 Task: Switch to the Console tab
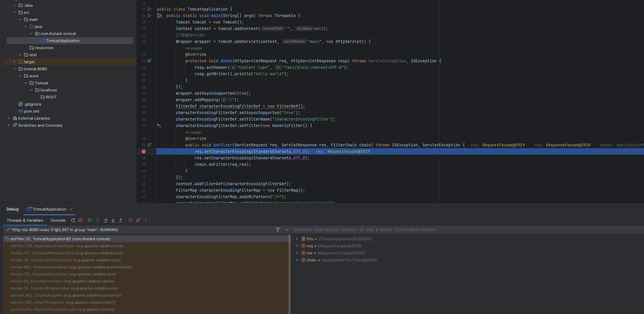[x=58, y=220]
